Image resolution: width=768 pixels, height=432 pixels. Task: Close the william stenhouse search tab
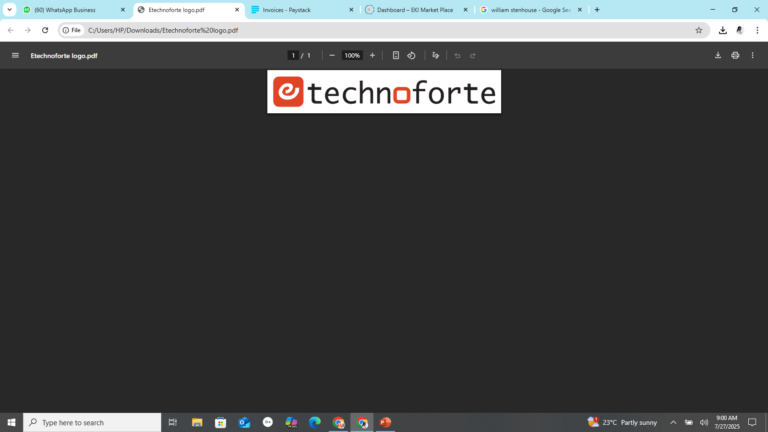[580, 10]
